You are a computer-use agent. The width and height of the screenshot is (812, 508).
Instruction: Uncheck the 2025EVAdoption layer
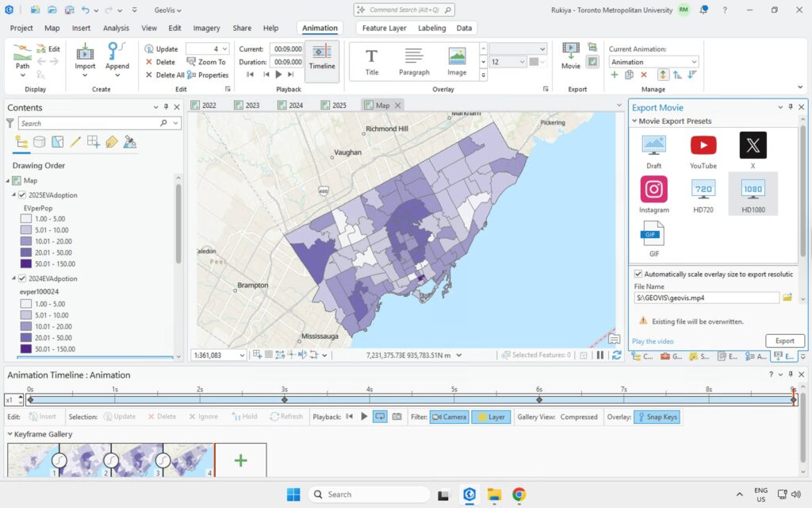pyautogui.click(x=22, y=195)
